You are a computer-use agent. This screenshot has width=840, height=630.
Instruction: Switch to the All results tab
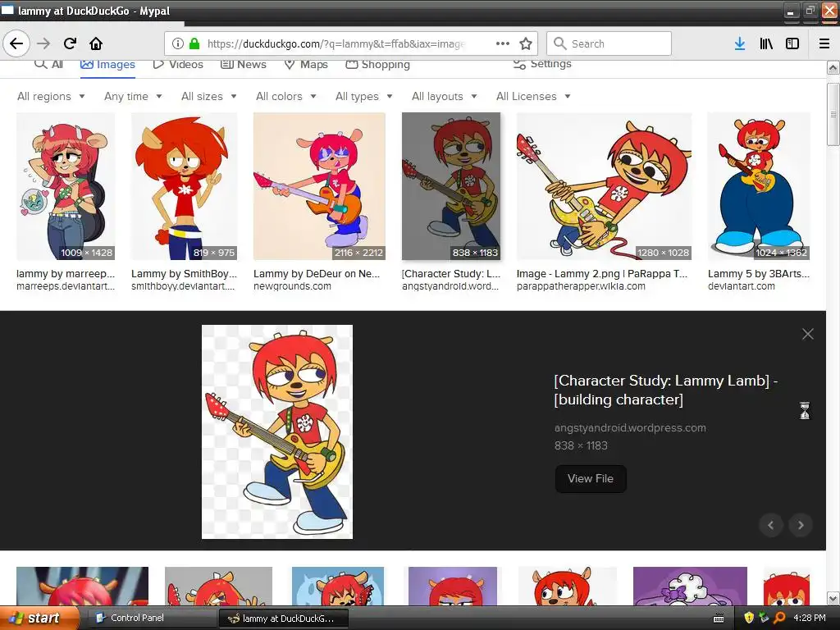pos(48,64)
